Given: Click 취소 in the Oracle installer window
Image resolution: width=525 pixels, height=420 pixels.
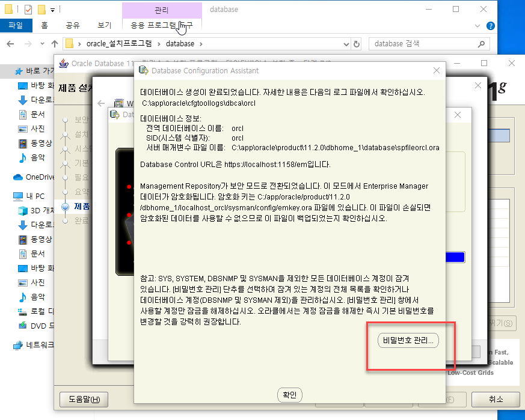Looking at the screenshot, I should [496, 399].
